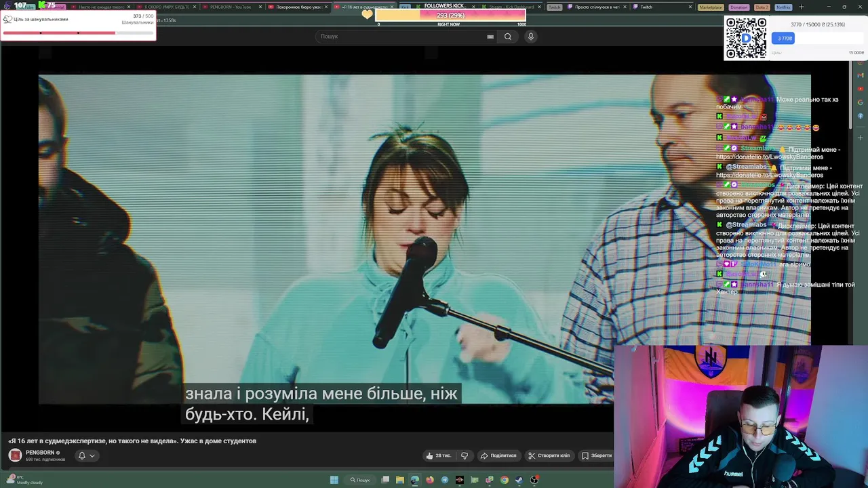Switch to 'Просто стіпкнуся в чат' tab
This screenshot has width=868, height=488.
597,7
